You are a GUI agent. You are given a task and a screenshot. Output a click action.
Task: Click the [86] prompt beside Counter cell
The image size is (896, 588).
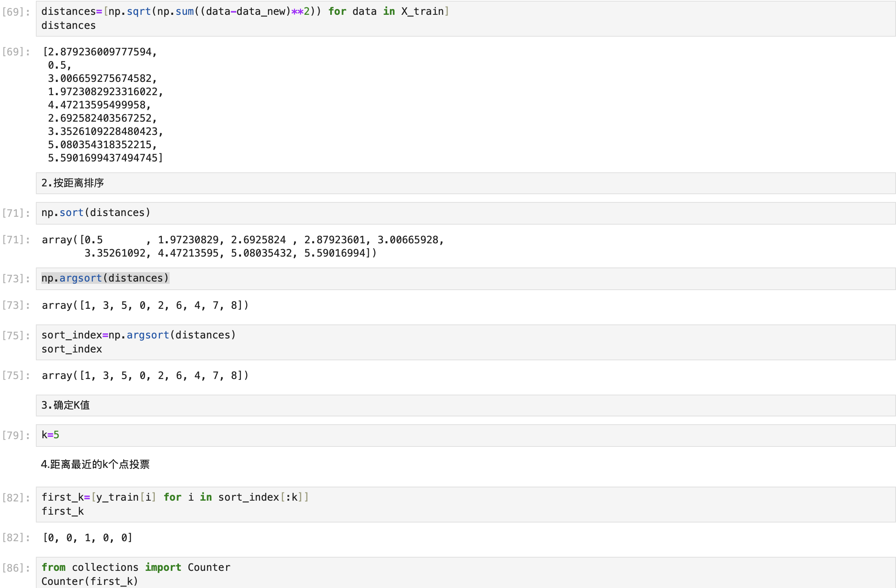16,568
